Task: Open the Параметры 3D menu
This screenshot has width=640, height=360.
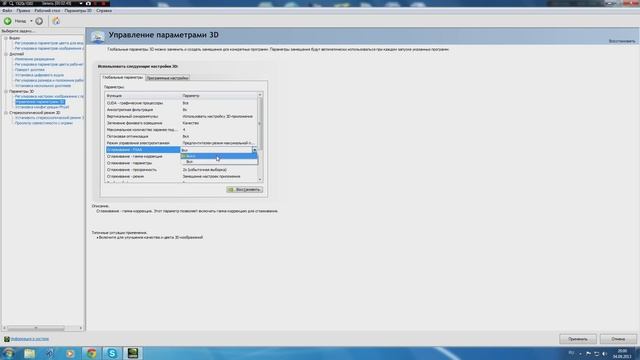Action: (x=78, y=11)
